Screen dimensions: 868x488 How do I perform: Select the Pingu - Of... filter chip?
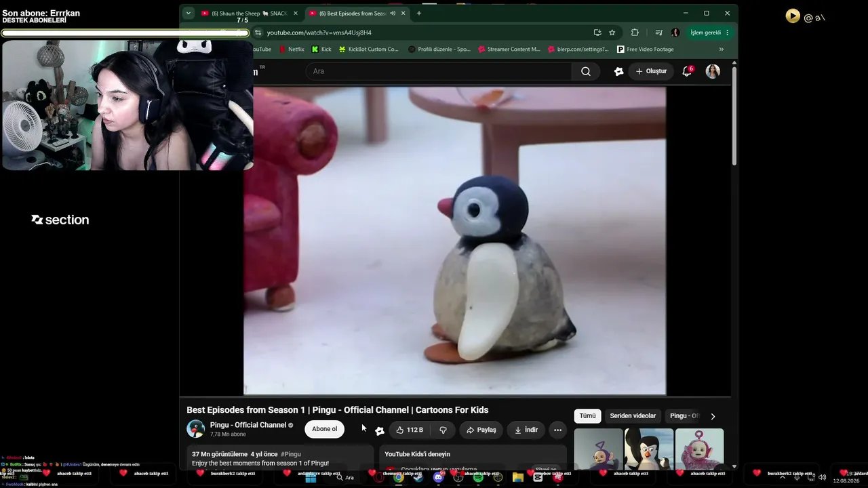tap(684, 415)
